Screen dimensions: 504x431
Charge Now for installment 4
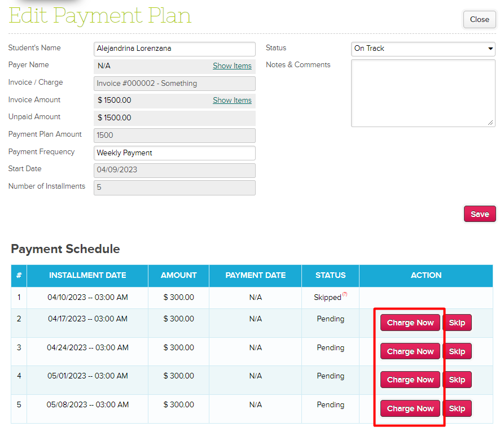410,380
